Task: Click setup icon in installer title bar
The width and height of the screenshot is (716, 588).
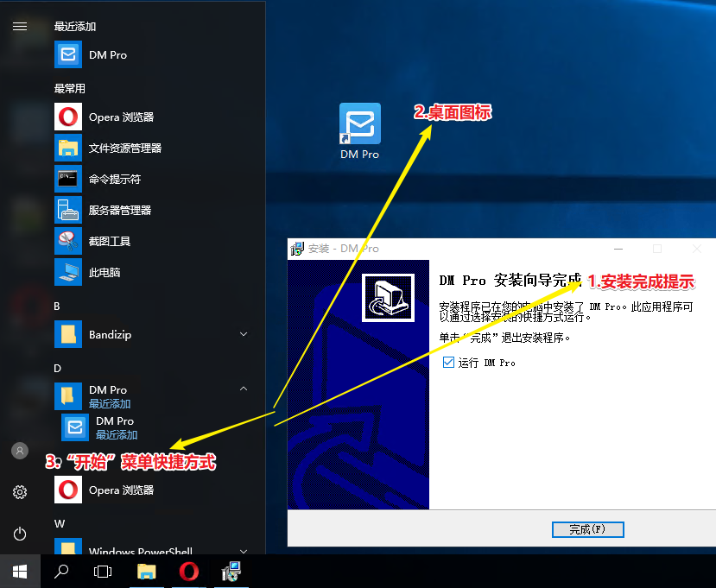Action: pos(297,249)
